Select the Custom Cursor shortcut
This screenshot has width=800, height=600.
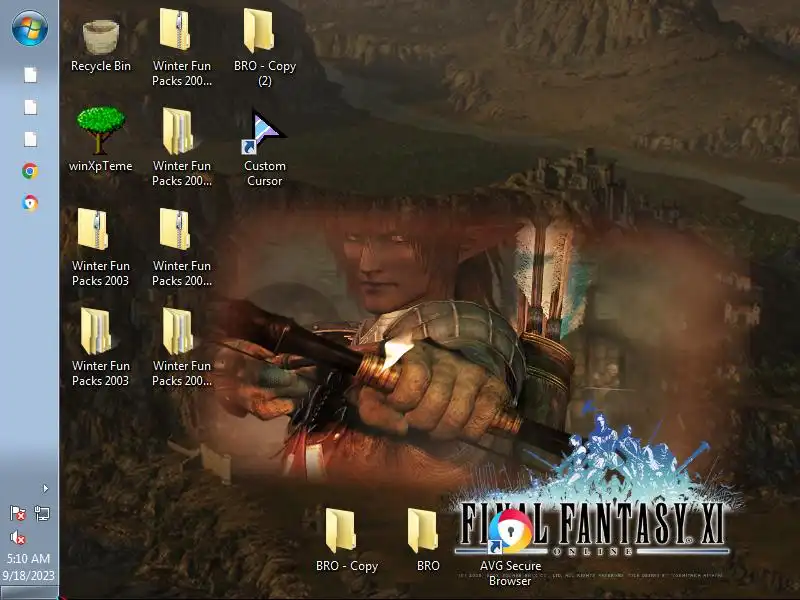pyautogui.click(x=264, y=148)
